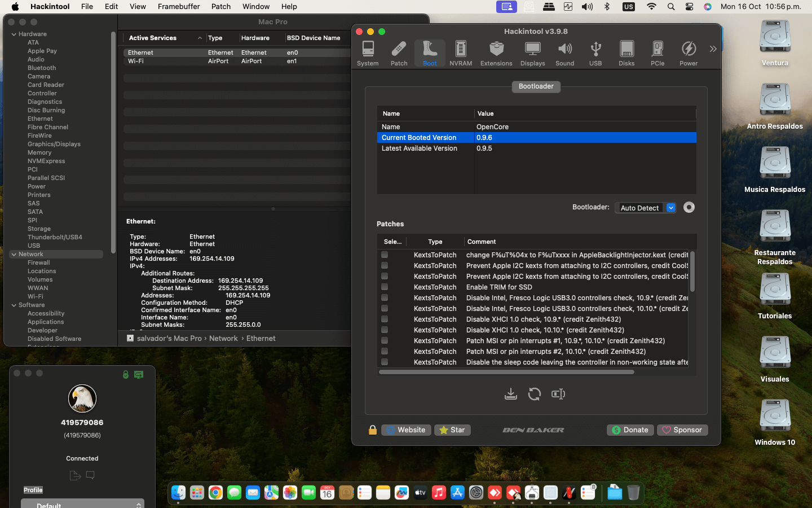
Task: Click the lock icon beside Website
Action: (x=372, y=430)
